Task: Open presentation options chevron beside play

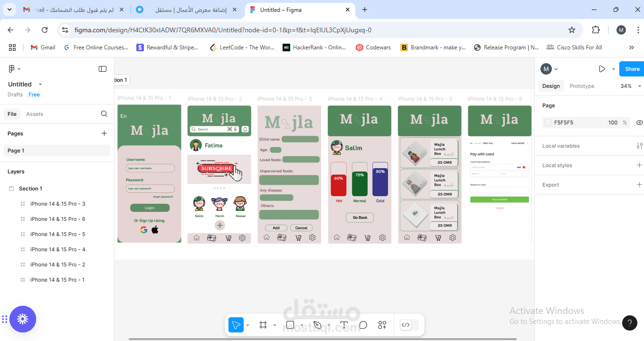Action: coord(613,69)
